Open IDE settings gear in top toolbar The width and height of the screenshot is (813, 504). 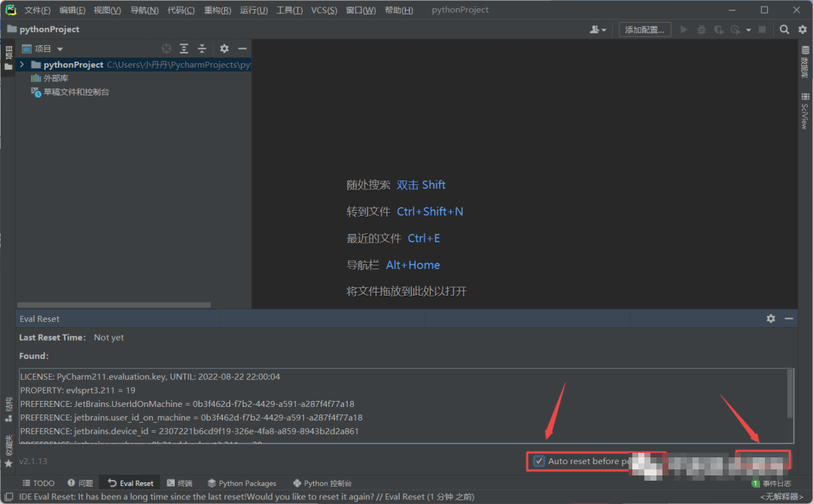point(802,29)
